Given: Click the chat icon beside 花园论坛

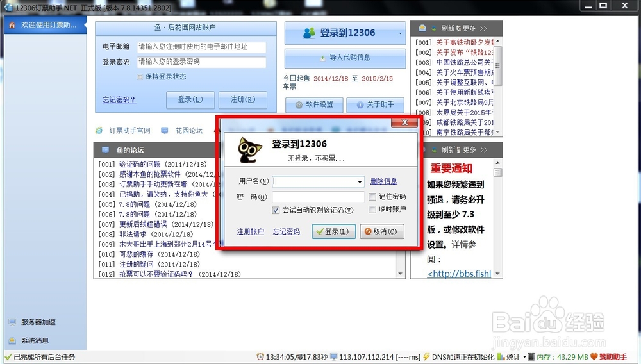Looking at the screenshot, I should tap(164, 130).
